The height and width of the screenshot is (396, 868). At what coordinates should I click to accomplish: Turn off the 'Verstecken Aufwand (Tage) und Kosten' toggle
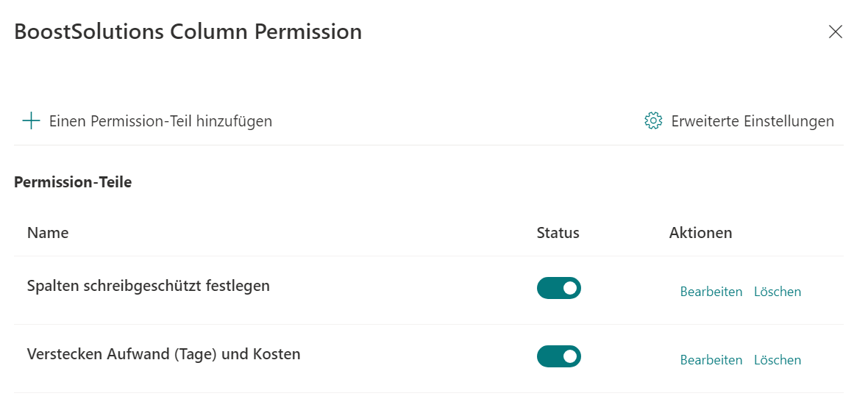coord(559,356)
